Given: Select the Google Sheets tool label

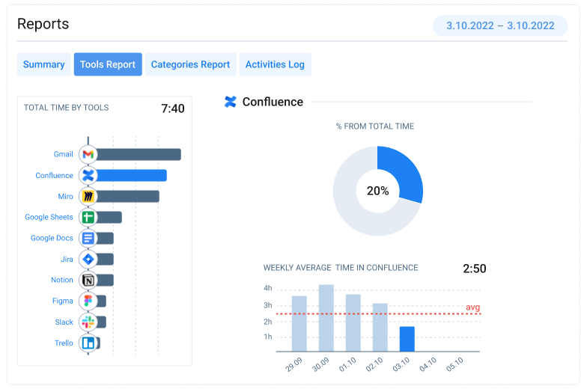Looking at the screenshot, I should click(x=49, y=217).
